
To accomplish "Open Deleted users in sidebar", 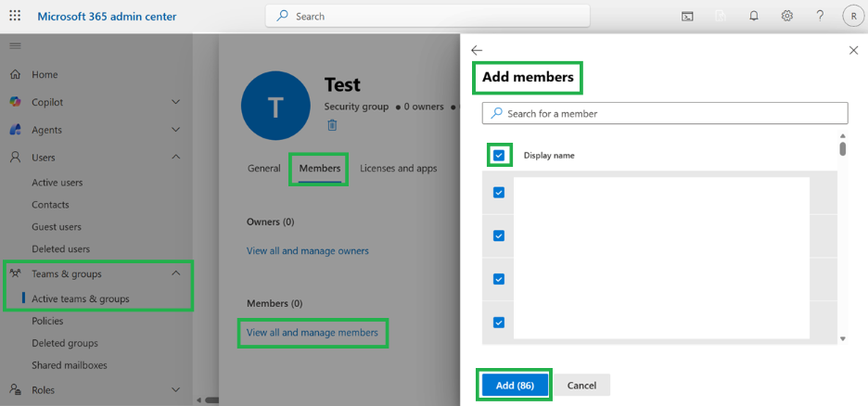I will tap(61, 249).
